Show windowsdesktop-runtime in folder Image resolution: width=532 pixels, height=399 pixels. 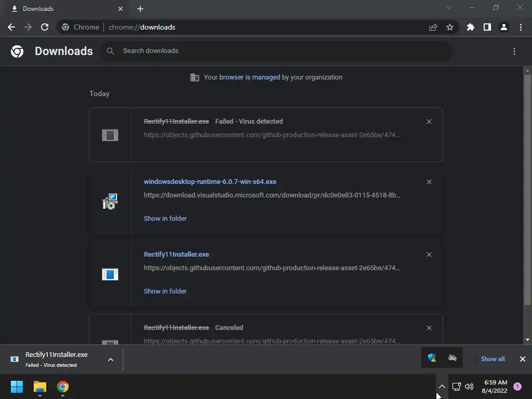(165, 219)
